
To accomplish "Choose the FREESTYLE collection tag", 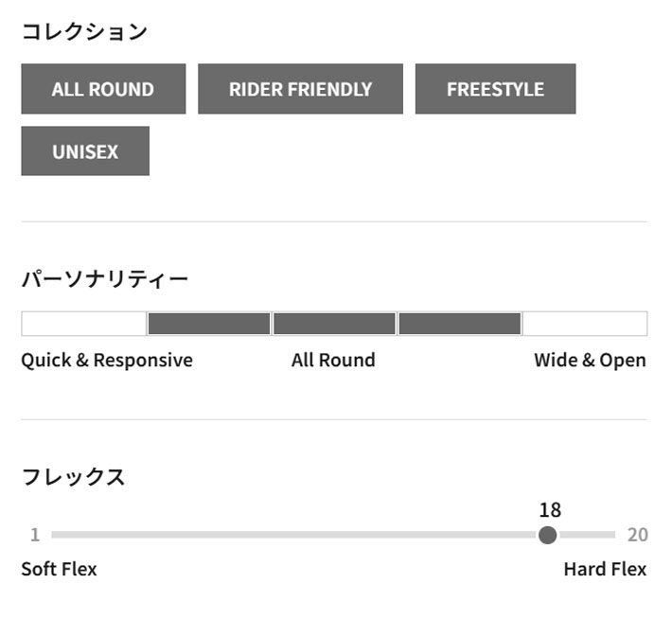I will 495,89.
